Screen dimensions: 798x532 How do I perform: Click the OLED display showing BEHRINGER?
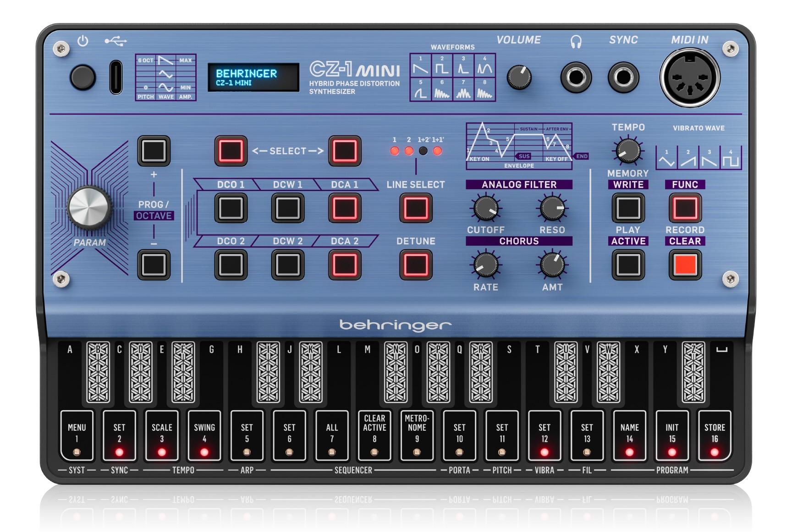point(253,77)
